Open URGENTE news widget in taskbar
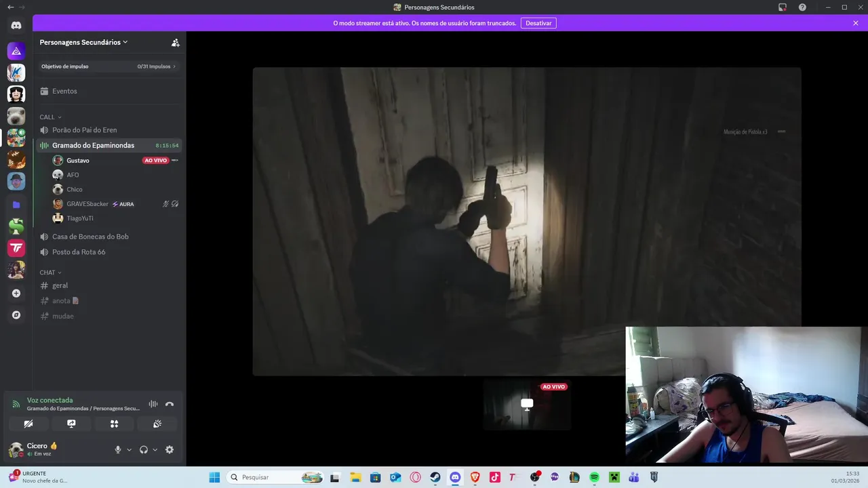The image size is (868, 488). coord(38,477)
